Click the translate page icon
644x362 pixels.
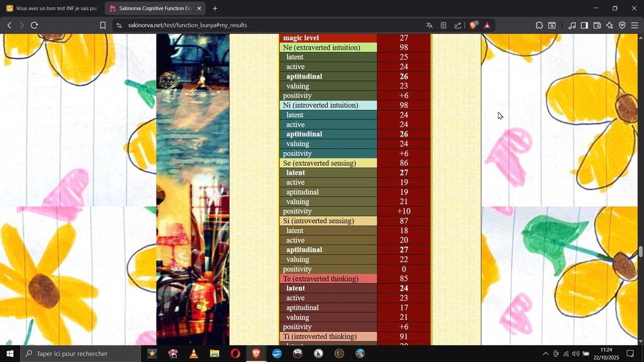pos(429,25)
